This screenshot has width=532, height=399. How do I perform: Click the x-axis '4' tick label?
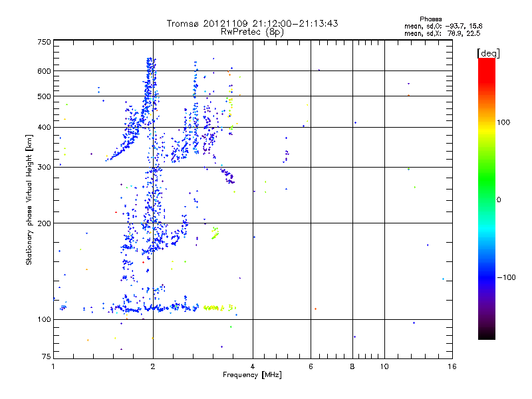tap(253, 366)
